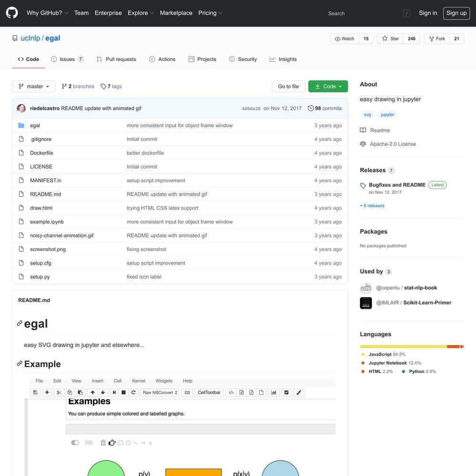476x476 pixels.
Task: Click the star icon to star the repo
Action: point(385,39)
